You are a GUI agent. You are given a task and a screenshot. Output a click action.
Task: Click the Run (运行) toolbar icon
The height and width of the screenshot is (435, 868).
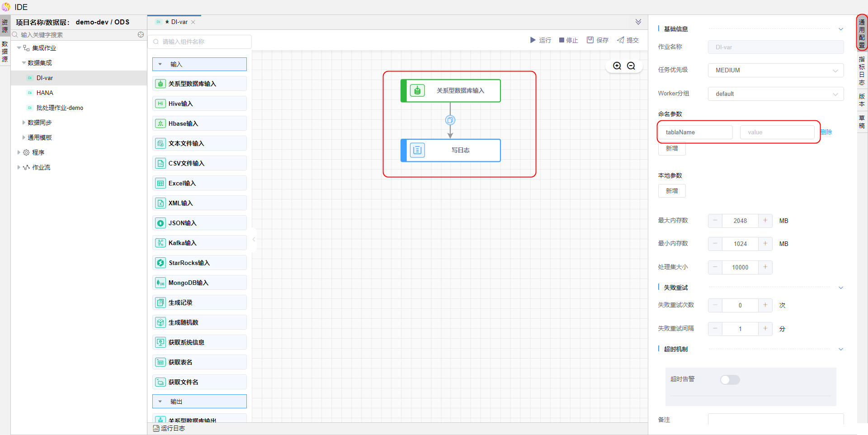click(533, 40)
